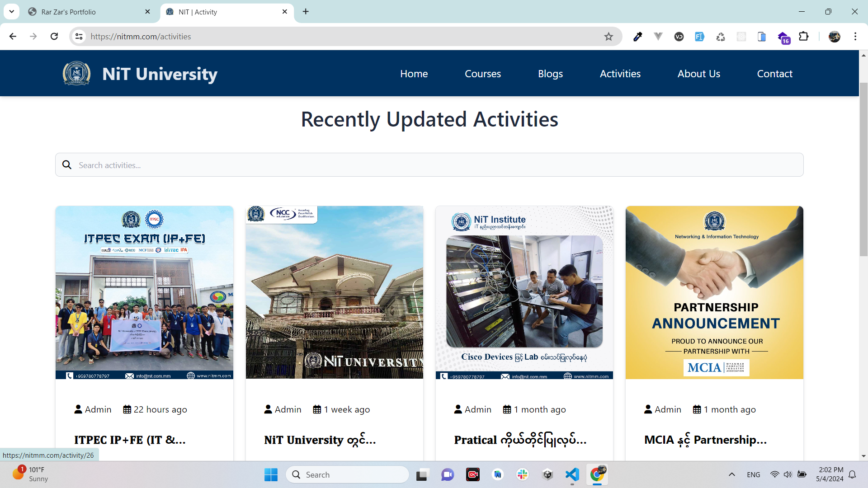The height and width of the screenshot is (488, 868).
Task: Click 'Recently Updated Activities' heading
Action: tap(429, 119)
